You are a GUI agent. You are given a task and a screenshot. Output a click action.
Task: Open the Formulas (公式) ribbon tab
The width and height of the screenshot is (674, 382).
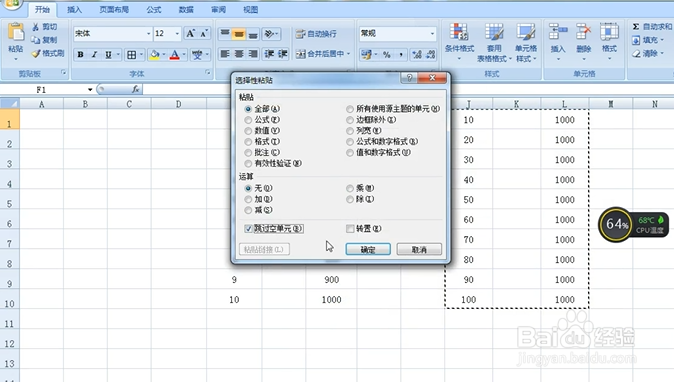tap(153, 9)
